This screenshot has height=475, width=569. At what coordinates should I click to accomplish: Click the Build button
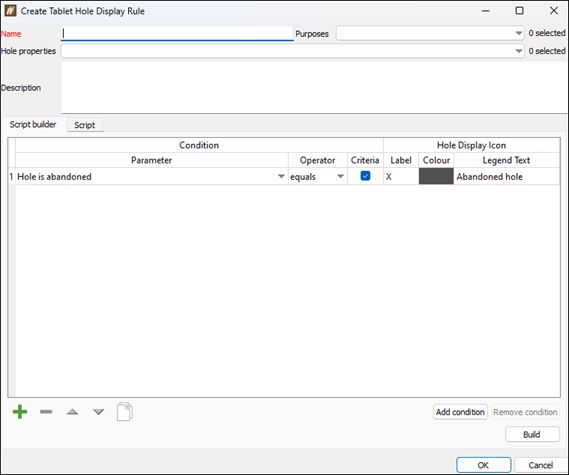(x=532, y=434)
